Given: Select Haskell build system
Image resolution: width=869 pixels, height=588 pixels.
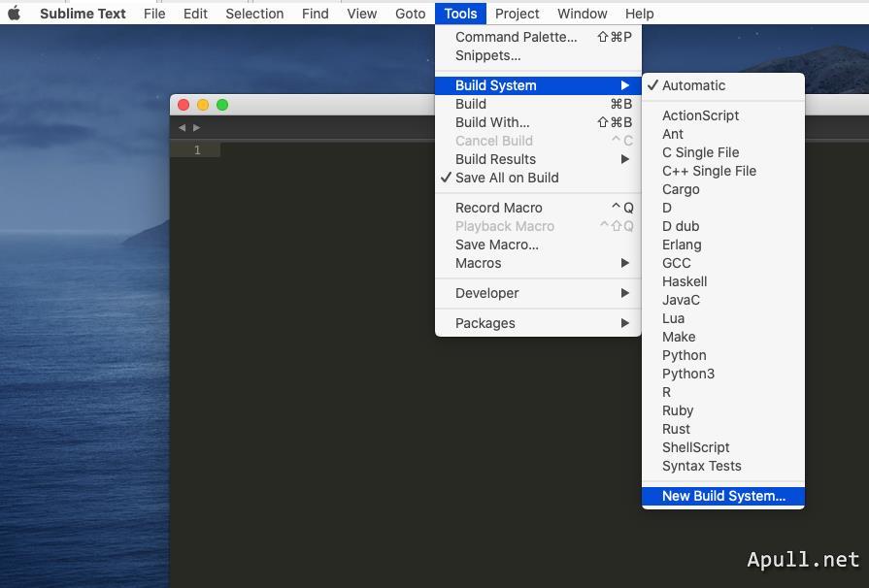Looking at the screenshot, I should (723, 281).
